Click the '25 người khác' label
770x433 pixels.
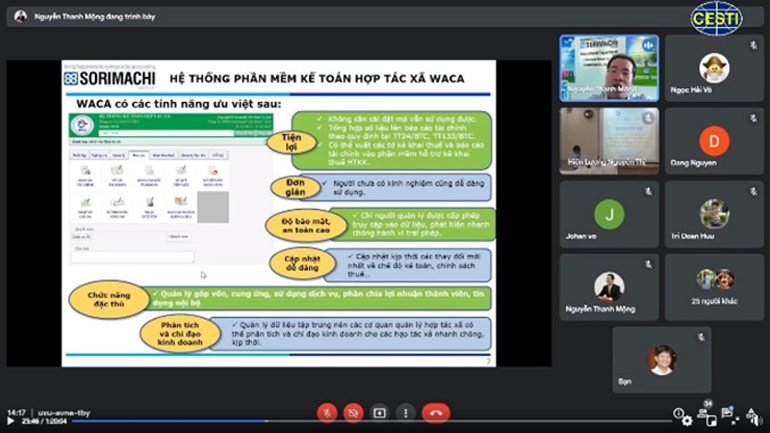(714, 301)
